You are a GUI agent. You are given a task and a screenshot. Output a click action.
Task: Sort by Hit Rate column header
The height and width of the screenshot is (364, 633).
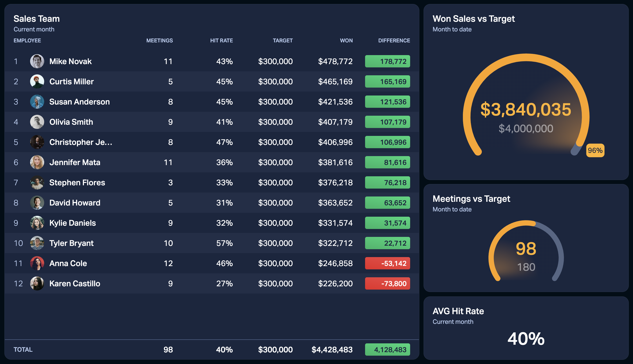[x=222, y=40]
